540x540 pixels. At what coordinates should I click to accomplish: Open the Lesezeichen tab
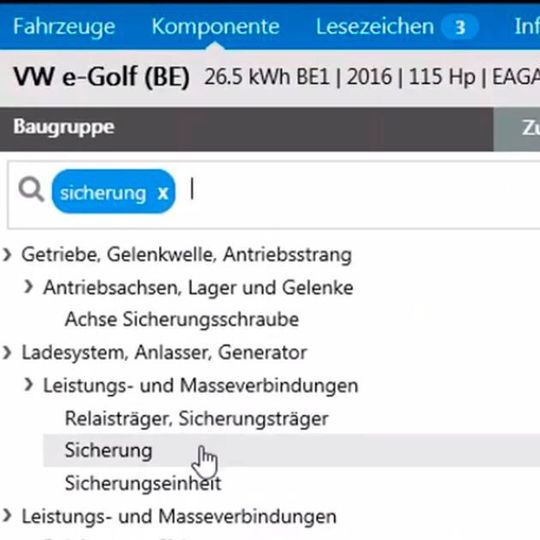point(375,27)
